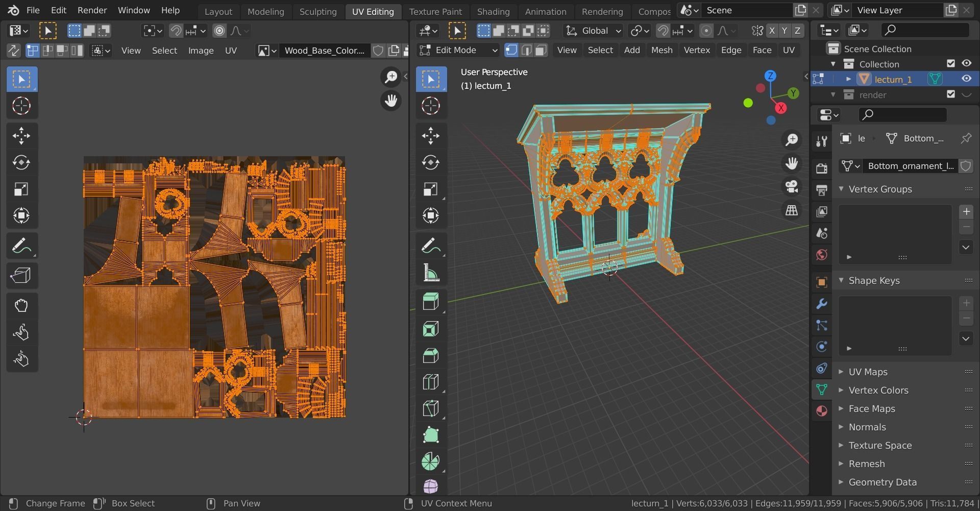Select the Grab tool in UV editor
Image resolution: width=980 pixels, height=511 pixels.
coord(21,306)
